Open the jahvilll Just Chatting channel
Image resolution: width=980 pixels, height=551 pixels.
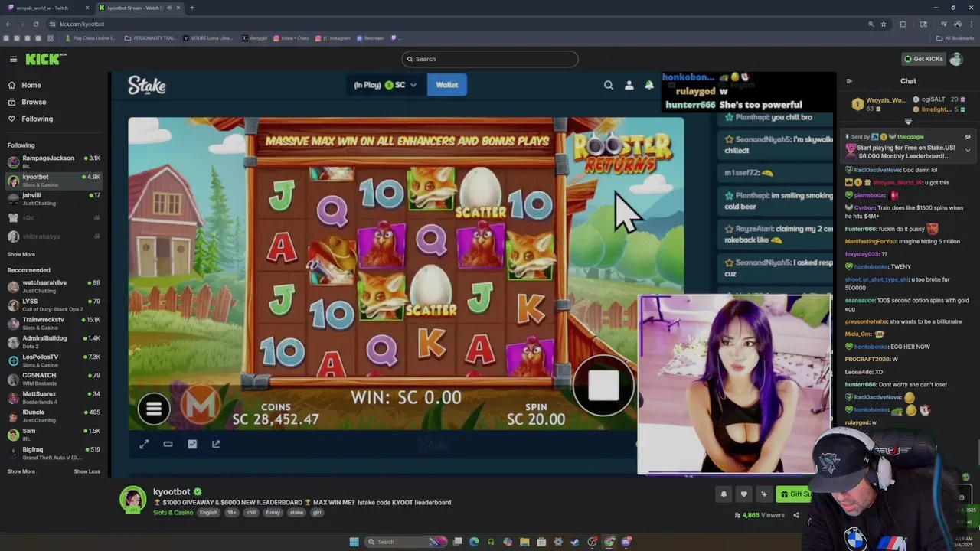point(54,198)
